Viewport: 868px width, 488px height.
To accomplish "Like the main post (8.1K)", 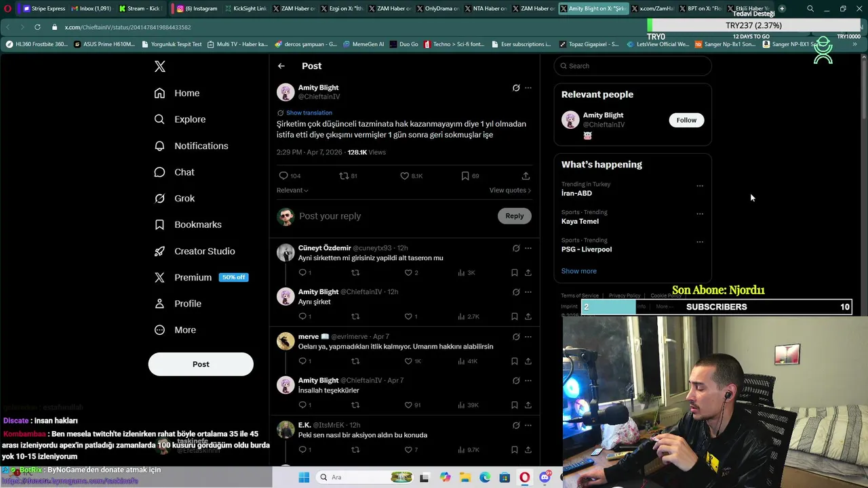I will coord(411,176).
